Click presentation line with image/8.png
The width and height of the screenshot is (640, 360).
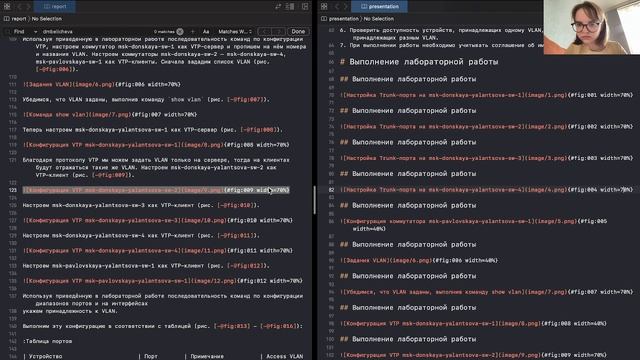[x=473, y=323]
